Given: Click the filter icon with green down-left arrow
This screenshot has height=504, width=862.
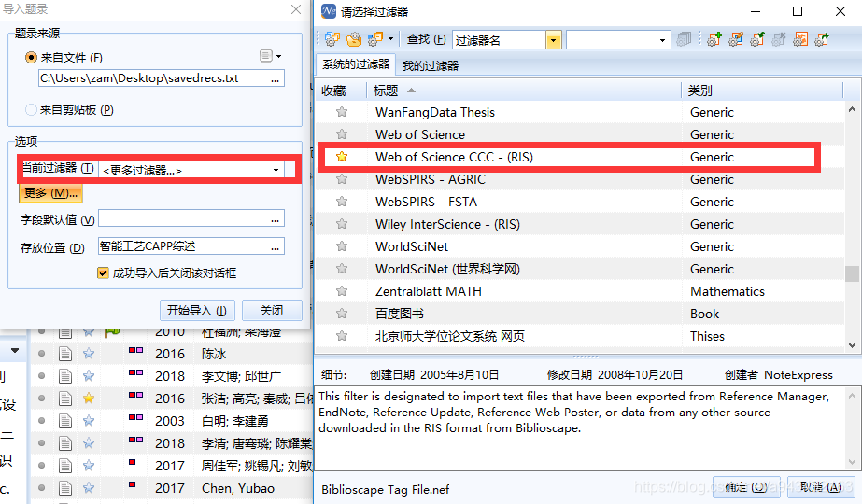Looking at the screenshot, I should click(757, 39).
